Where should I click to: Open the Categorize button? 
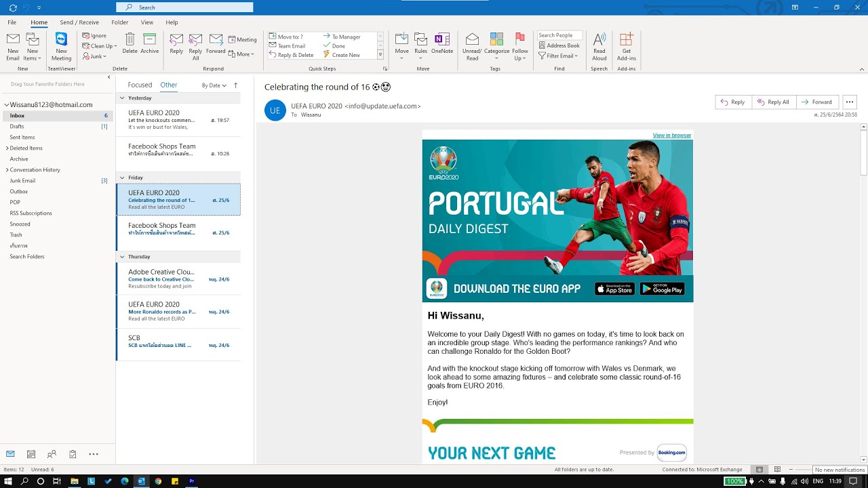(496, 46)
